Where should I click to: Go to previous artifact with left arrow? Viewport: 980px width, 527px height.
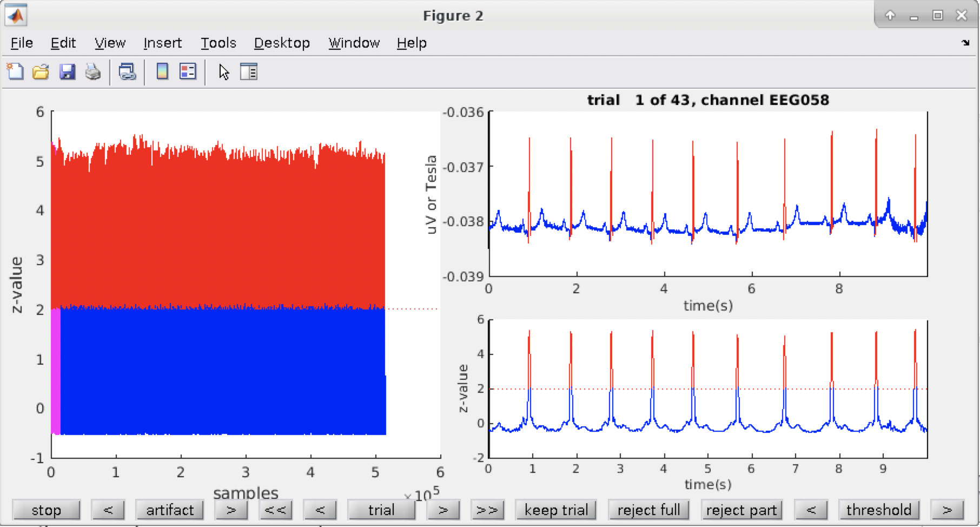tap(108, 510)
